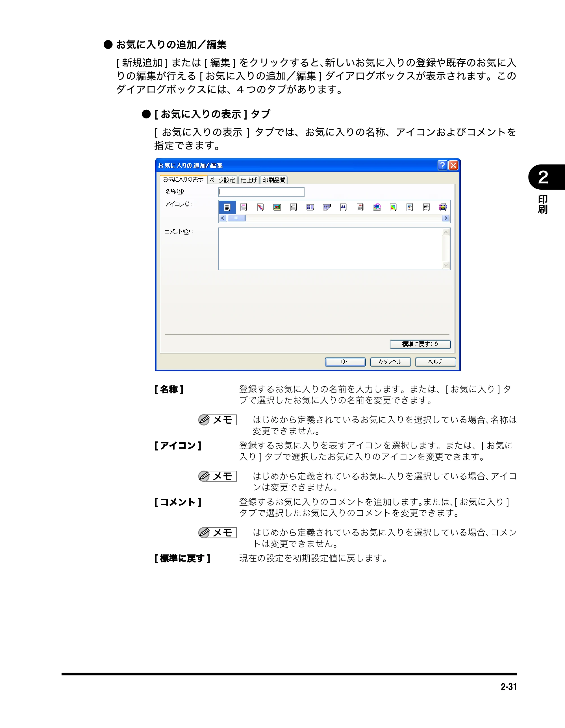565x728 pixels.
Task: Close the お気に入りの追加/編集 dialog
Action: point(453,165)
